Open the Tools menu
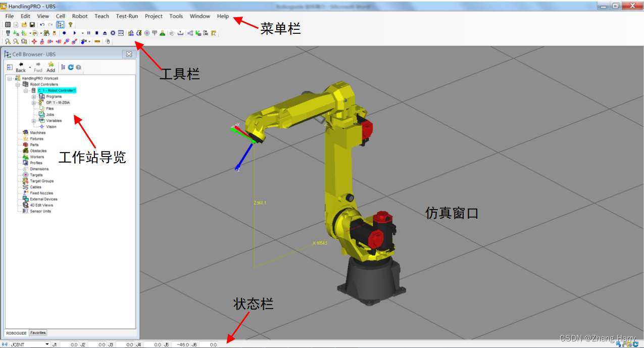 pos(176,16)
